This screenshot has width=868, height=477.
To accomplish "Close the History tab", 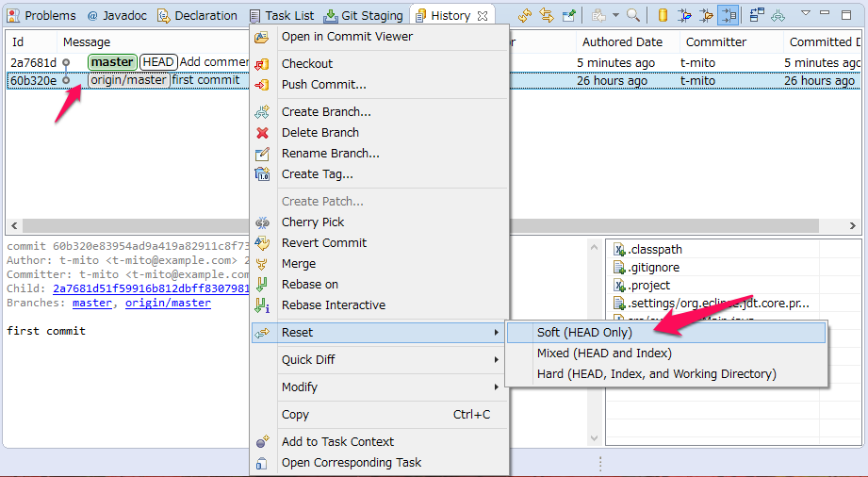I will coord(483,15).
